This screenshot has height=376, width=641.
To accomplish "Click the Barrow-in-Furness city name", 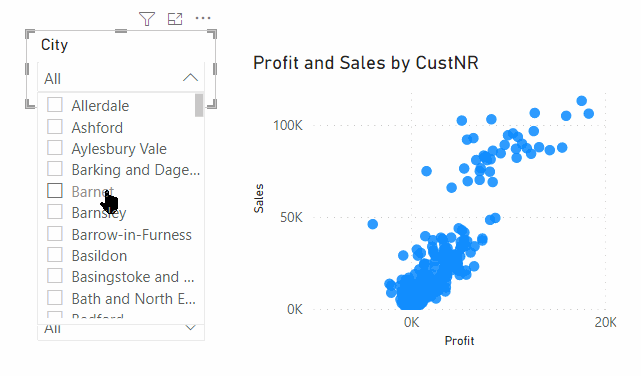I will click(x=132, y=235).
